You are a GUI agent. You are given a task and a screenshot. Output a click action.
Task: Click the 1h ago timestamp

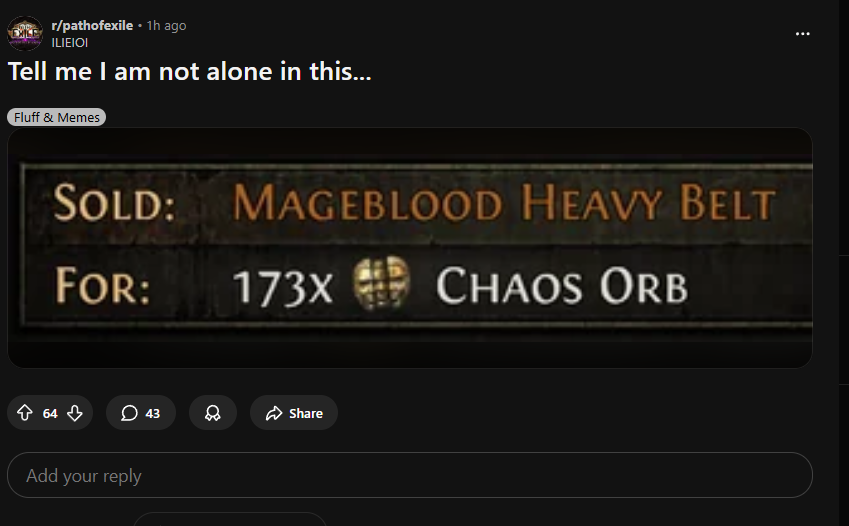[166, 25]
